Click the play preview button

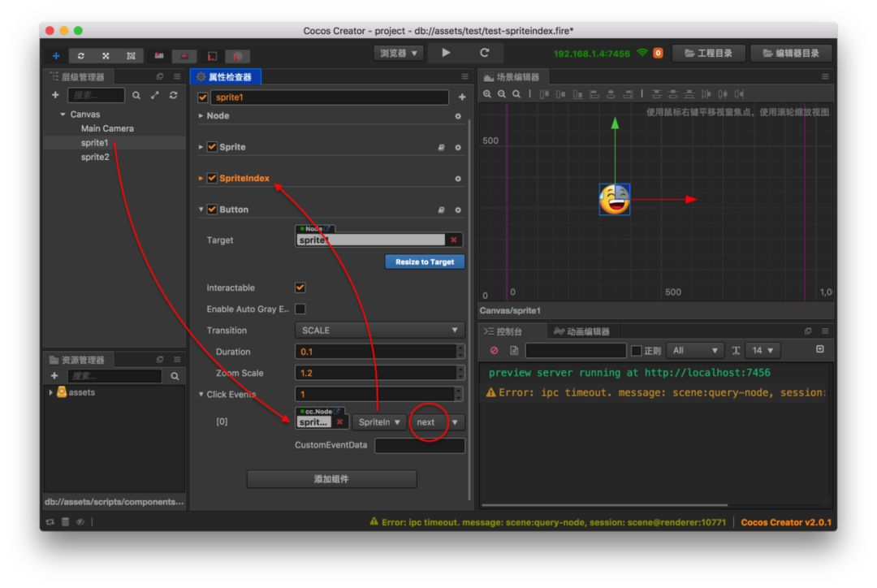(446, 53)
